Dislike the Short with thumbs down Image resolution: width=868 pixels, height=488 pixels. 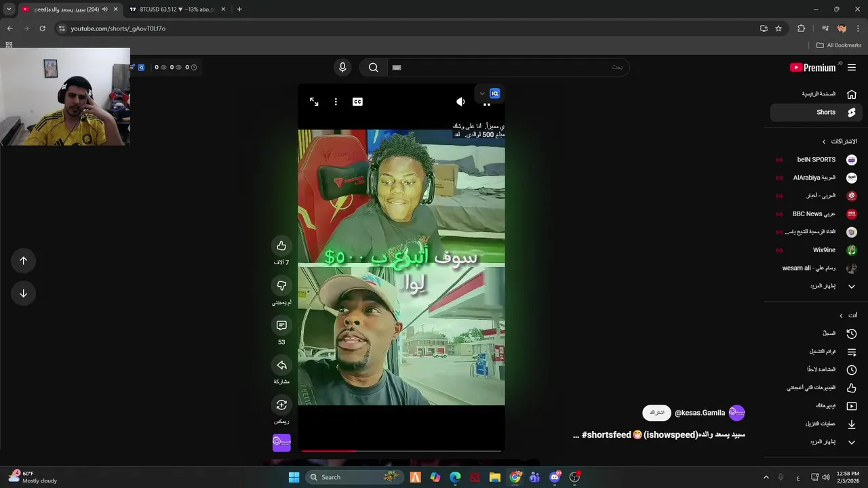pyautogui.click(x=281, y=285)
